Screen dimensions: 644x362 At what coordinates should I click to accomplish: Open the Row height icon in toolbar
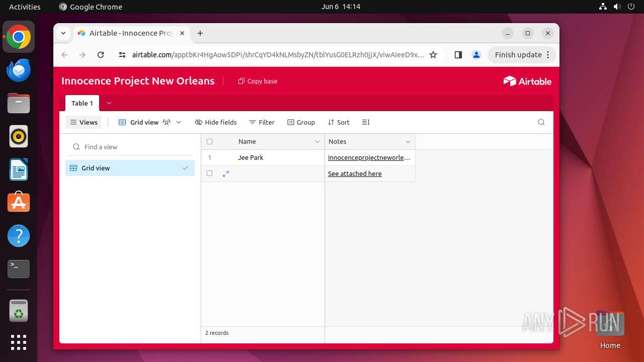(x=366, y=122)
